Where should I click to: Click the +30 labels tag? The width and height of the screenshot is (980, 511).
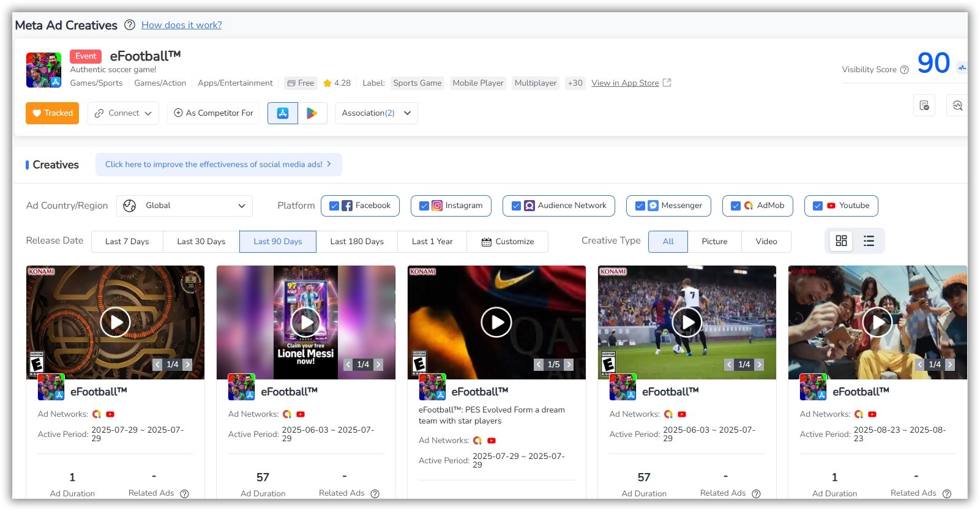pos(575,83)
